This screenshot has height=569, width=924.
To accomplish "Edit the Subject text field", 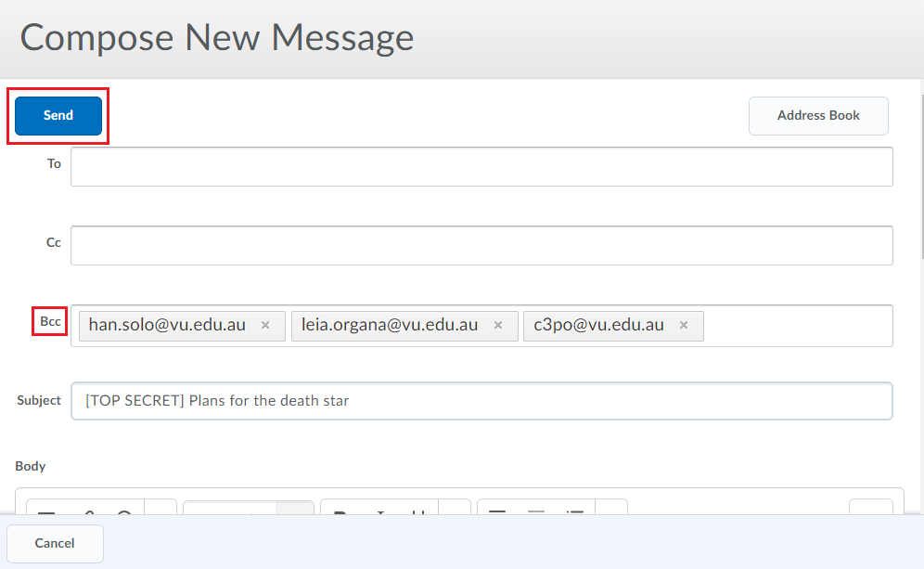I will [481, 401].
